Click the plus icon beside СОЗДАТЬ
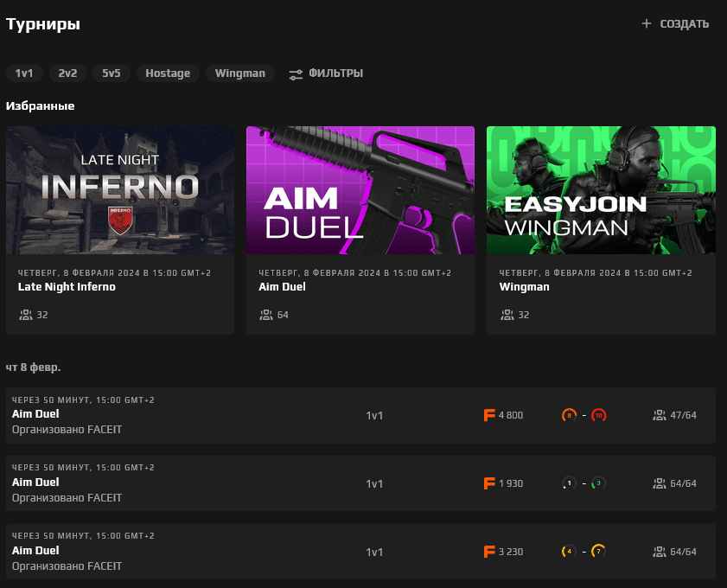This screenshot has width=727, height=588. [x=645, y=24]
